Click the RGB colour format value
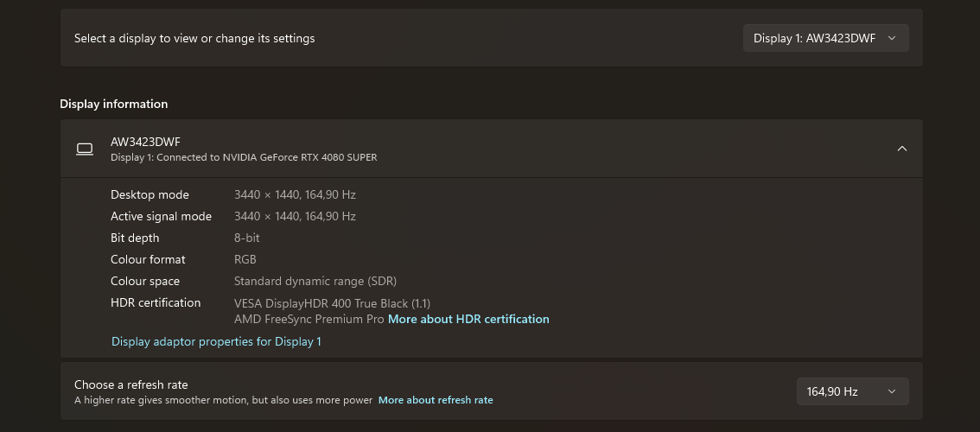The image size is (980, 432). point(245,259)
